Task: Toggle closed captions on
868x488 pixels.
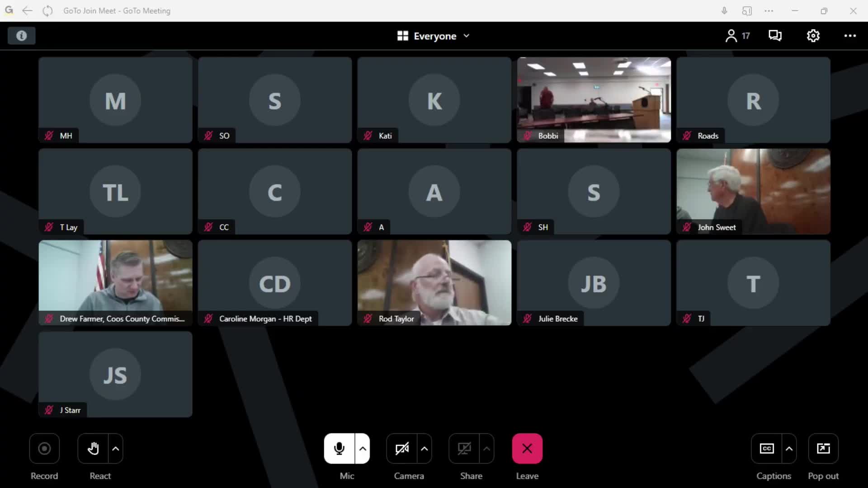Action: (766, 448)
